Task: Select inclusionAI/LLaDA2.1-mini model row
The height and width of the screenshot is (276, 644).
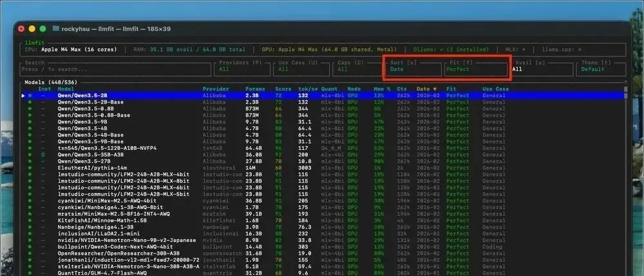Action: [323, 234]
